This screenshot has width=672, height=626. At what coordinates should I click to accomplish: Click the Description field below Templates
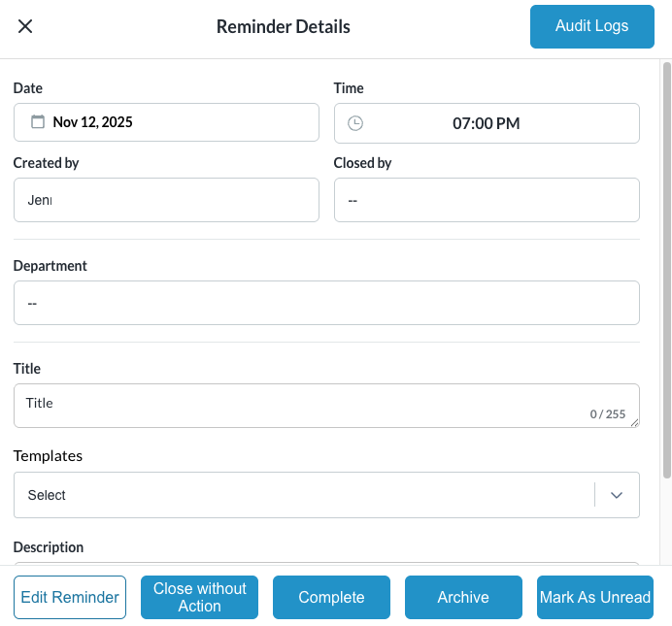(x=326, y=561)
